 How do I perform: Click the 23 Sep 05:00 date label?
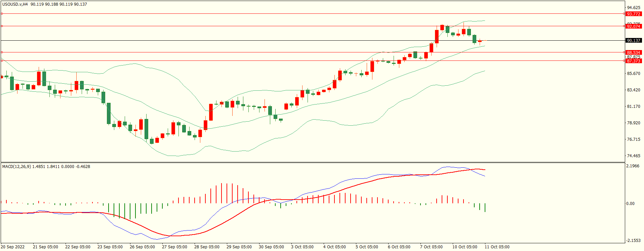point(110,247)
